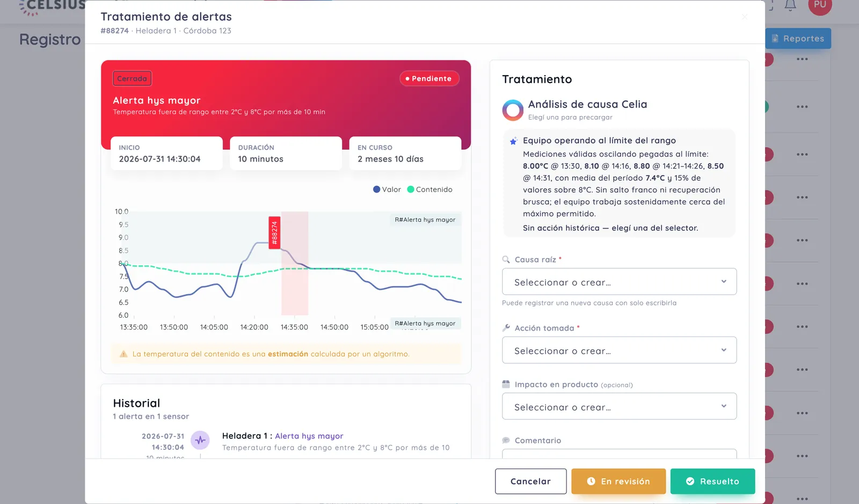Select the Equipo operando al límite del rango suggestion

click(619, 184)
